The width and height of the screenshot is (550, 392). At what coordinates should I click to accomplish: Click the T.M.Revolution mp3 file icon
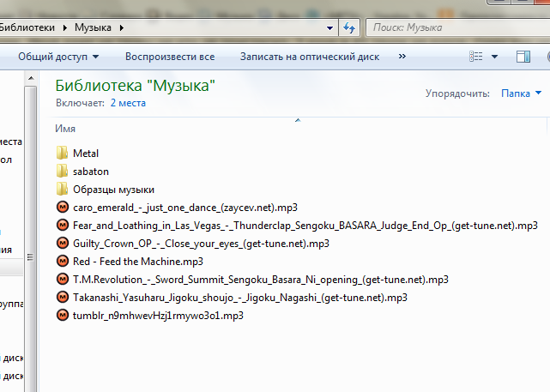(63, 279)
